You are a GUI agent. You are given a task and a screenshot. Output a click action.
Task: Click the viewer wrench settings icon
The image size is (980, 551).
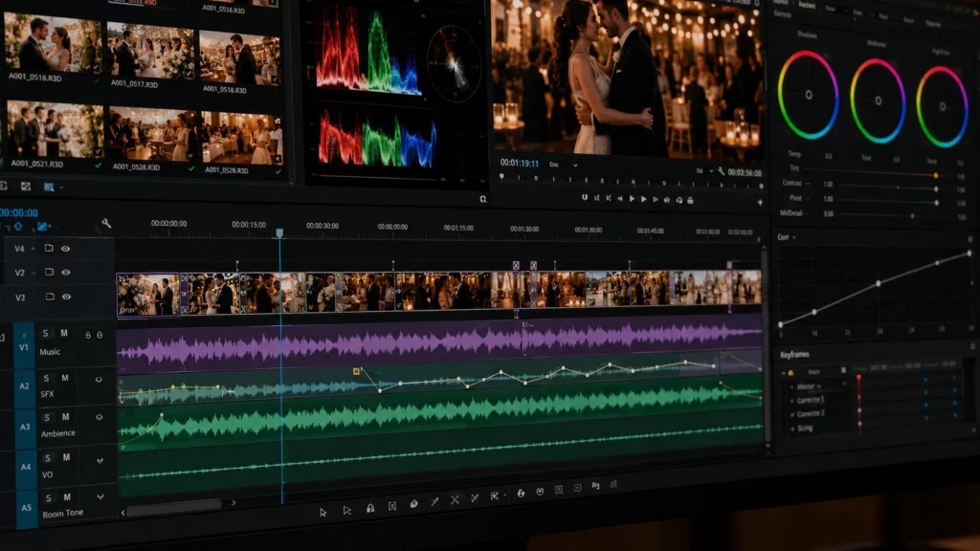pyautogui.click(x=722, y=171)
